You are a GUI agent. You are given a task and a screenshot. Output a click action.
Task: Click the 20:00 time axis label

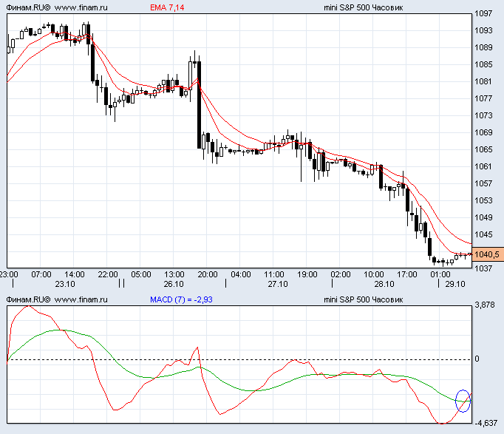click(208, 274)
